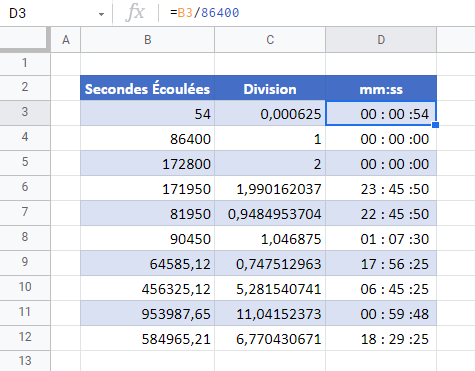Image resolution: width=475 pixels, height=371 pixels.
Task: Select column D header
Action: click(x=381, y=40)
